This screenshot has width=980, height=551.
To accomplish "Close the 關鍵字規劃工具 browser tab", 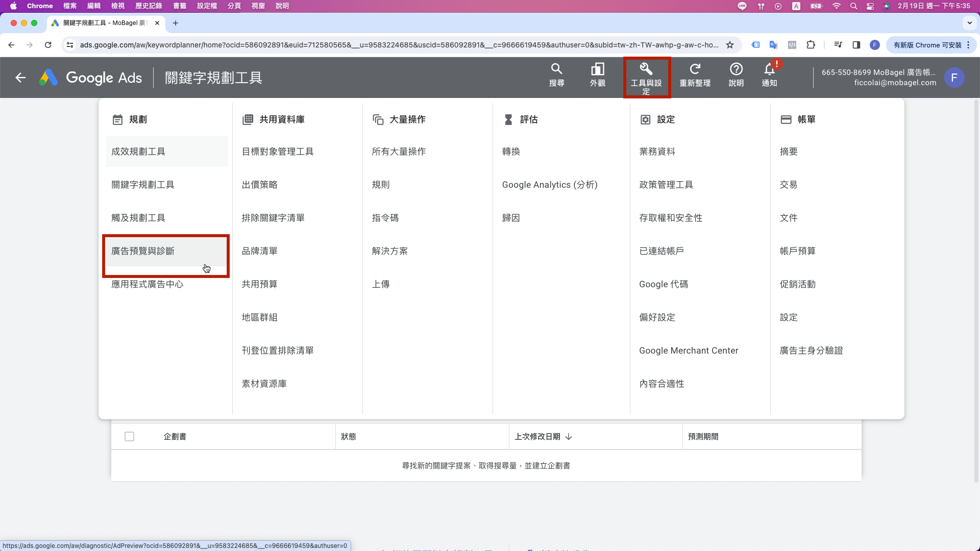I will [157, 23].
